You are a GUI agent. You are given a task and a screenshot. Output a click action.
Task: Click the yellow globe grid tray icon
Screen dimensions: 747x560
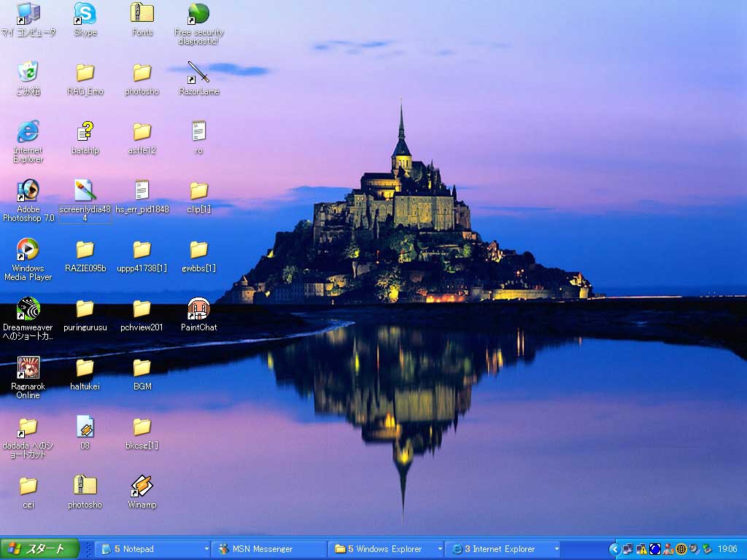click(x=681, y=549)
